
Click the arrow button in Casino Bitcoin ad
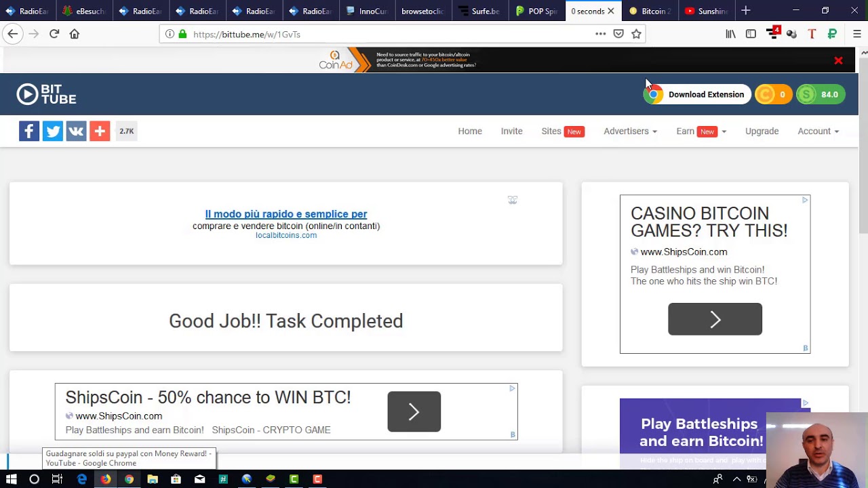click(x=715, y=319)
